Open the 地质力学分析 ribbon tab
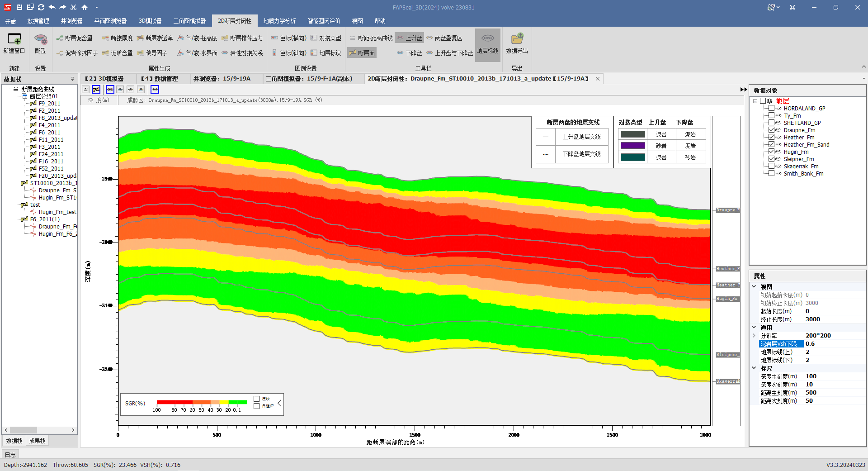This screenshot has height=471, width=868. (x=279, y=21)
